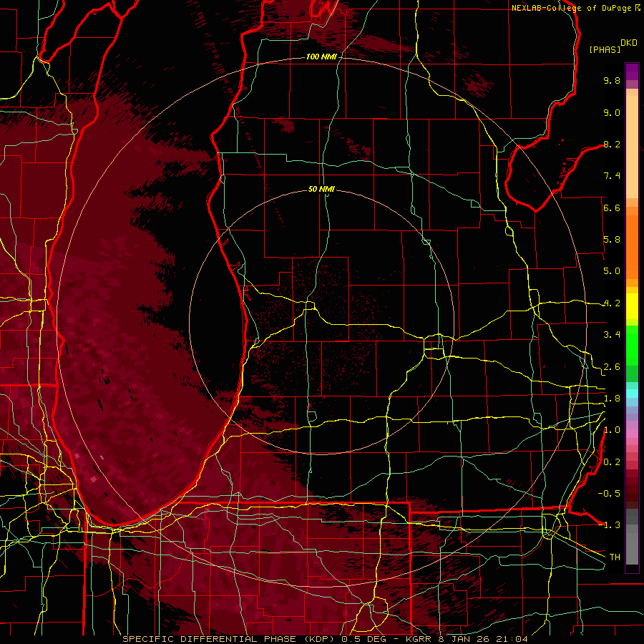Image resolution: width=644 pixels, height=644 pixels.
Task: Click the 2.6 value on the scale
Action: point(612,367)
